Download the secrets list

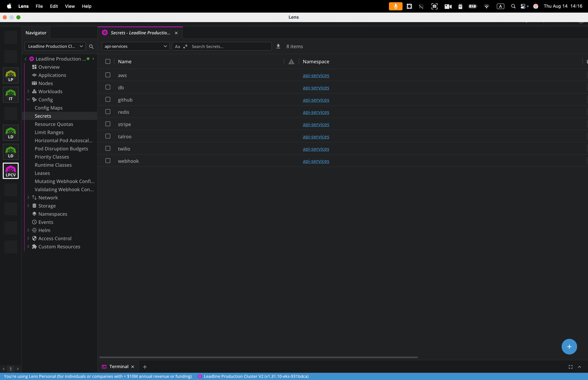pos(278,46)
